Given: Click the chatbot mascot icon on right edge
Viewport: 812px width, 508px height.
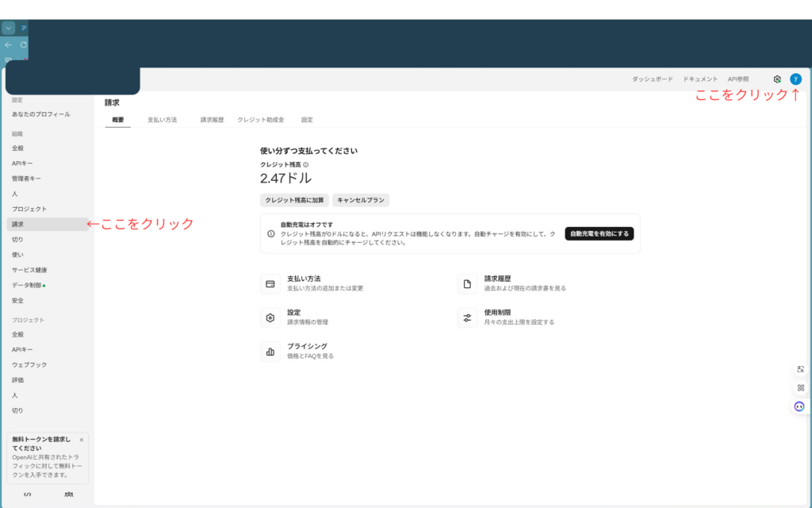Looking at the screenshot, I should pyautogui.click(x=799, y=407).
